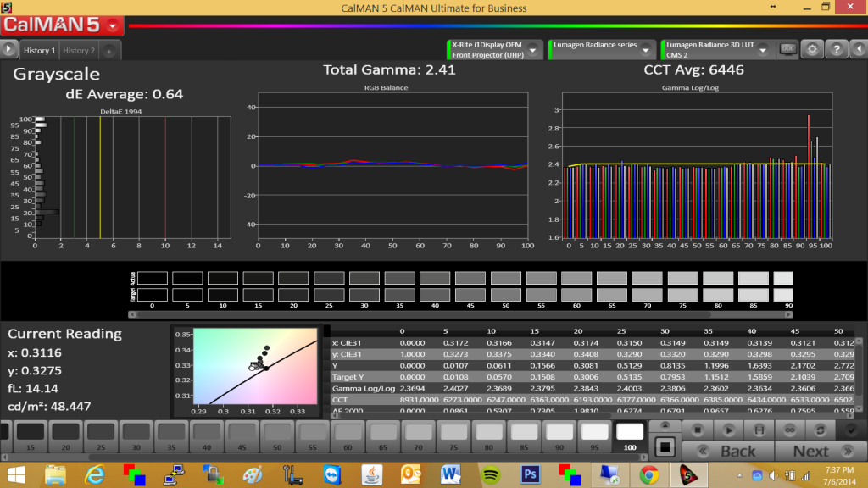Click the cd/m² 48.447 reading
The height and width of the screenshot is (488, 868).
click(49, 406)
